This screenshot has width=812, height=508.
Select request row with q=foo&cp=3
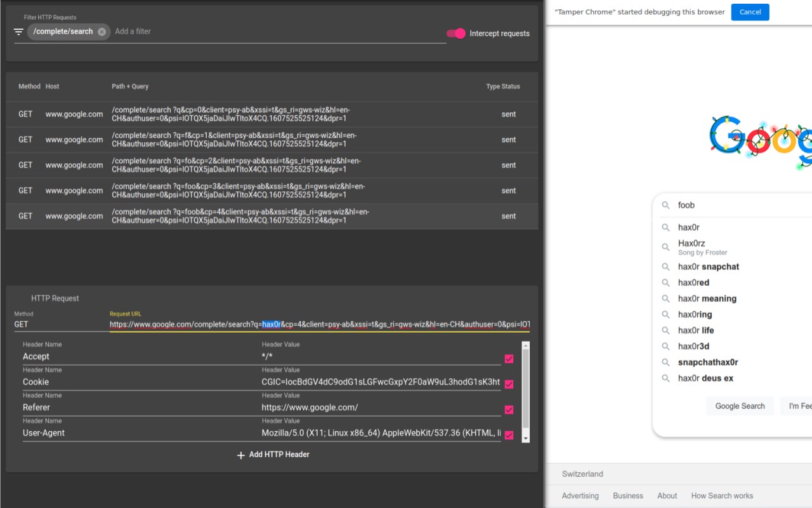click(272, 190)
